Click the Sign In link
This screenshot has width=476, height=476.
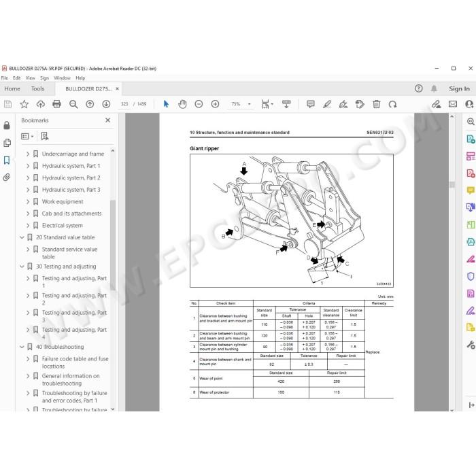(x=459, y=88)
